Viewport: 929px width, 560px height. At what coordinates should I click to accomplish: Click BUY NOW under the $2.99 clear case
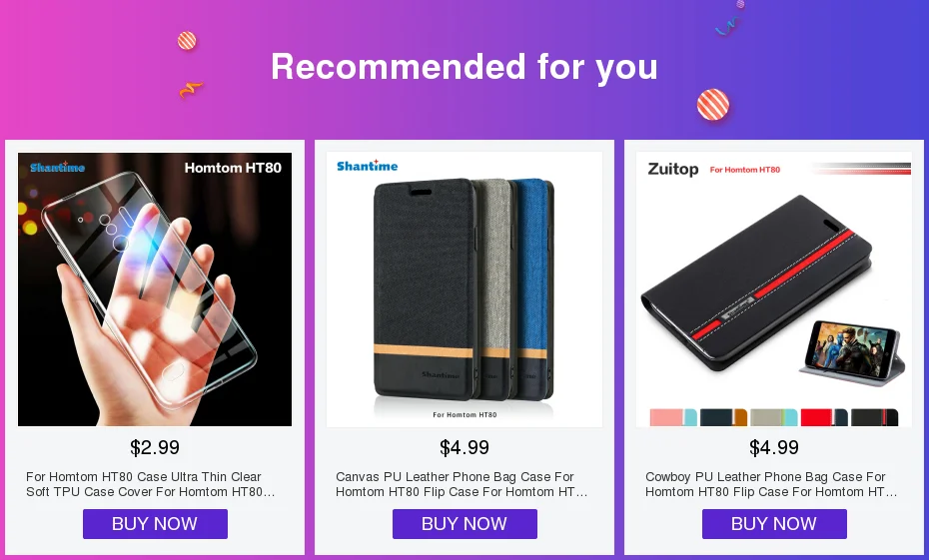pyautogui.click(x=155, y=524)
